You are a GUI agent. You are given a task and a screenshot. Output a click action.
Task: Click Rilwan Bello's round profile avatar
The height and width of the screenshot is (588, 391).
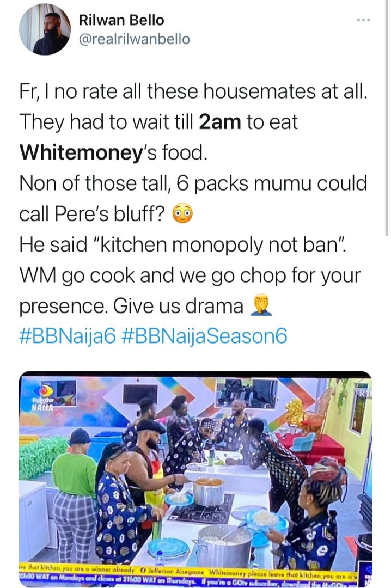click(45, 30)
